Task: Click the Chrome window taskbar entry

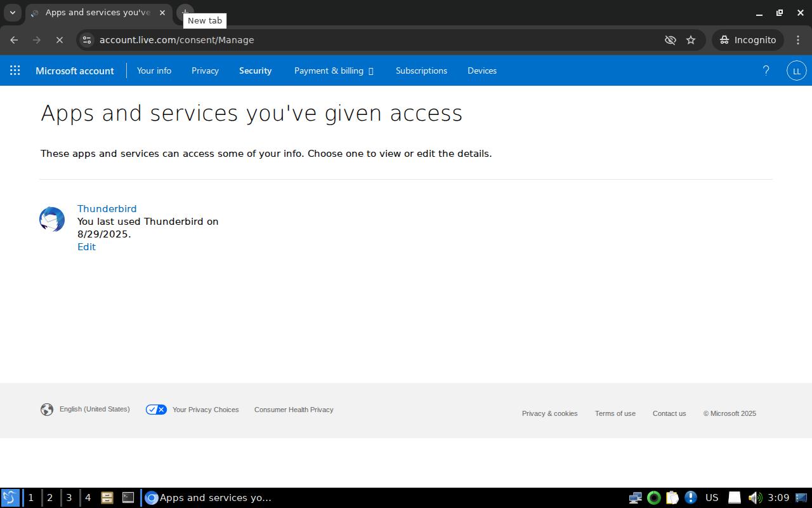Action: click(x=208, y=498)
